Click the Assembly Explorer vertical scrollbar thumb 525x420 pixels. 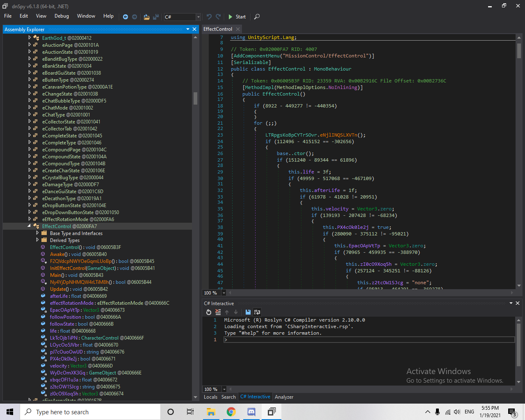coord(195,98)
